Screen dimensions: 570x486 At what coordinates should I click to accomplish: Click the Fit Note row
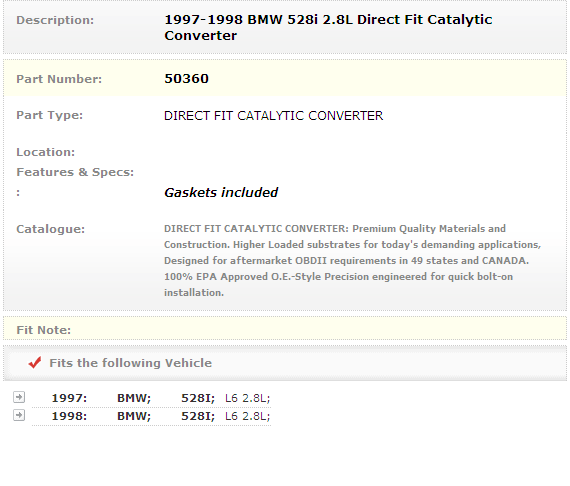click(285, 329)
